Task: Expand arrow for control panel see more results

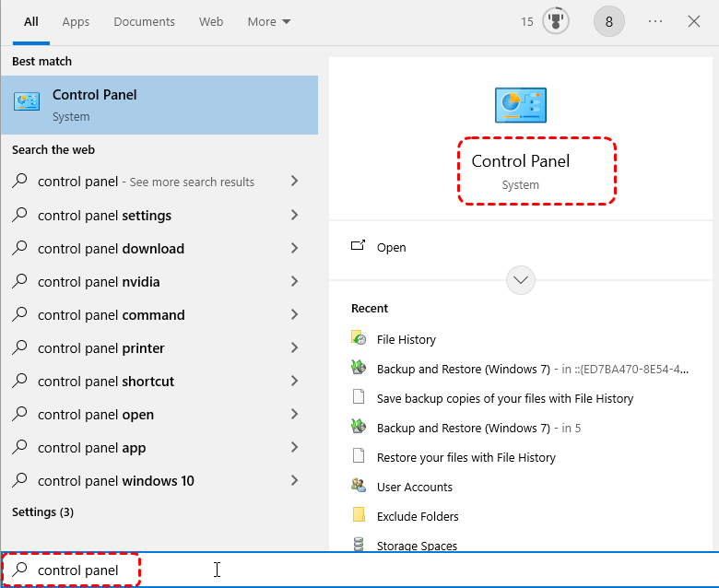Action: (x=294, y=181)
